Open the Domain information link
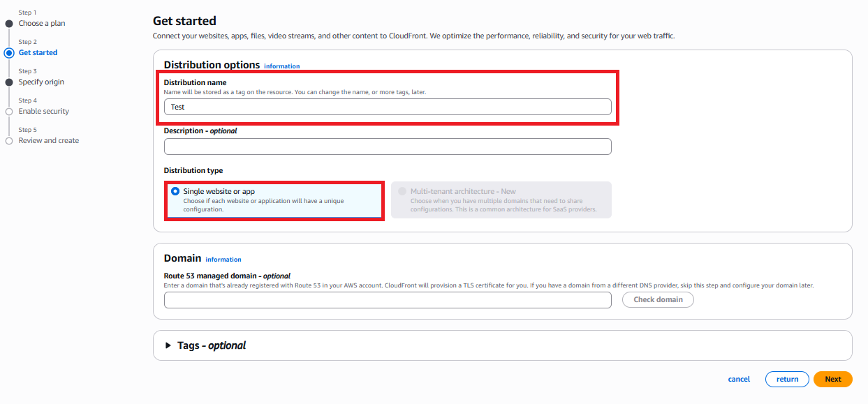 pos(223,260)
